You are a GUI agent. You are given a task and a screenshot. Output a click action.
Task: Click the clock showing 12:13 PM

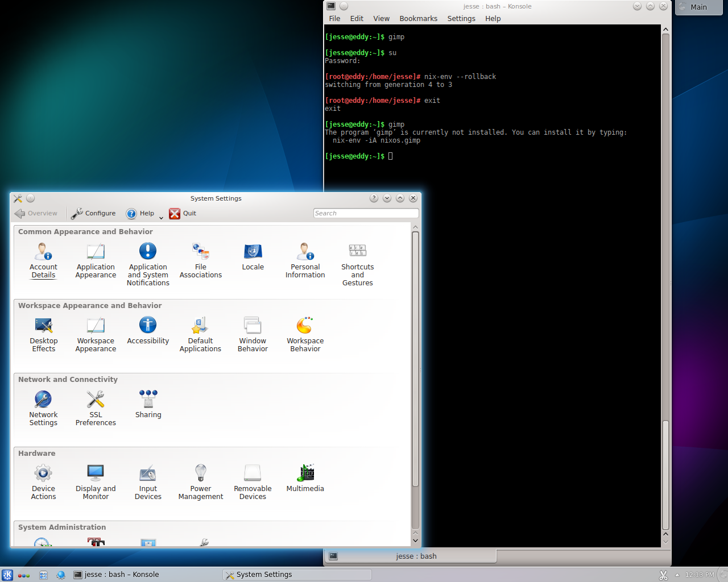click(x=700, y=575)
